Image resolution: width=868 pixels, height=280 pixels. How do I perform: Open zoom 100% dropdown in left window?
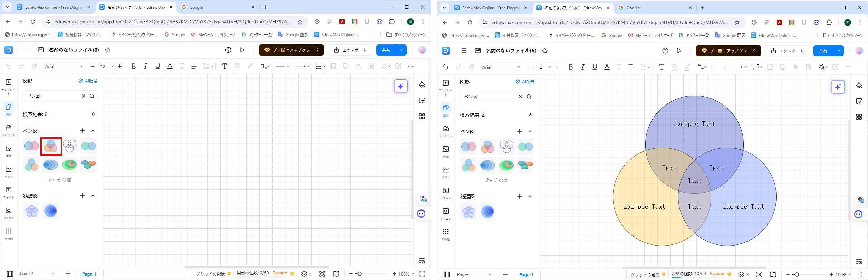[406, 274]
